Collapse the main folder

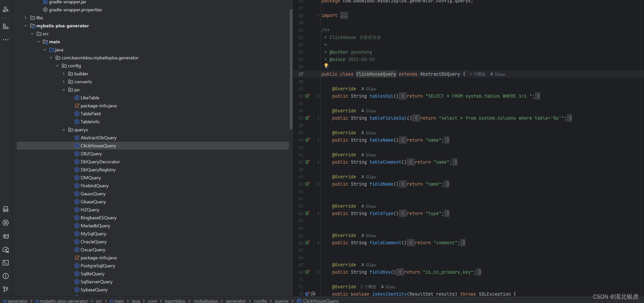pos(38,42)
